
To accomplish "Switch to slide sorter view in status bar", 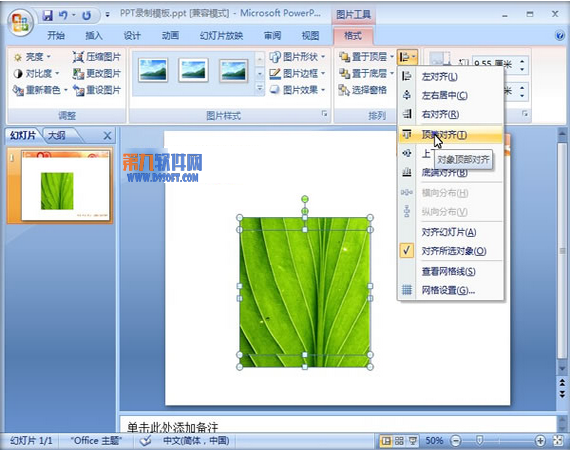I will (x=399, y=441).
